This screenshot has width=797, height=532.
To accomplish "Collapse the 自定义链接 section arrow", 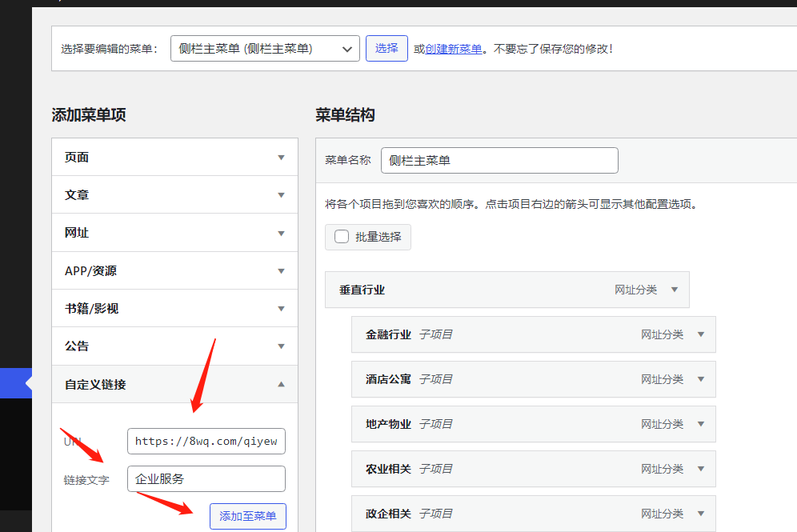I will coord(281,385).
